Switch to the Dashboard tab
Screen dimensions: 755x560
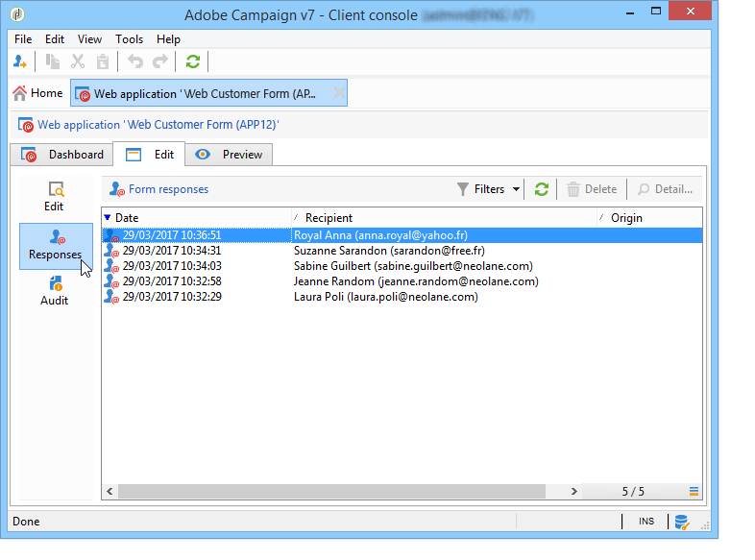click(61, 155)
